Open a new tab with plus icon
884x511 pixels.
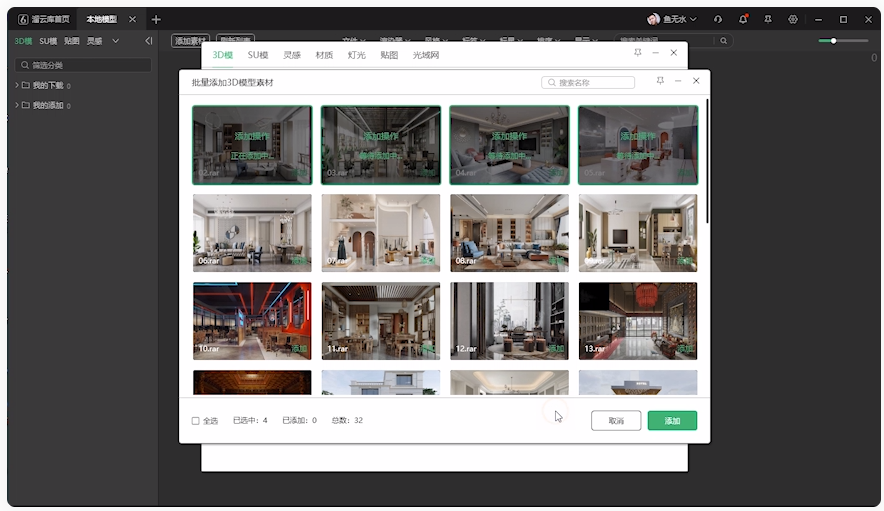156,19
